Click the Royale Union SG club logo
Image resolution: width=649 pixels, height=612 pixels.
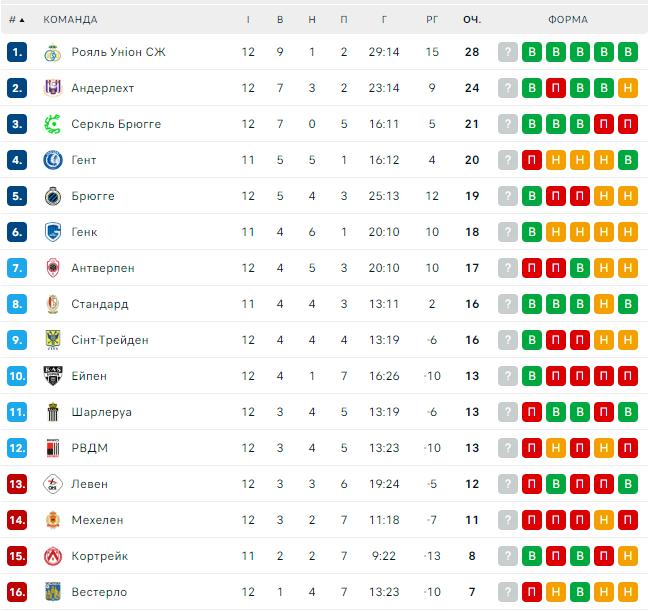coord(53,52)
